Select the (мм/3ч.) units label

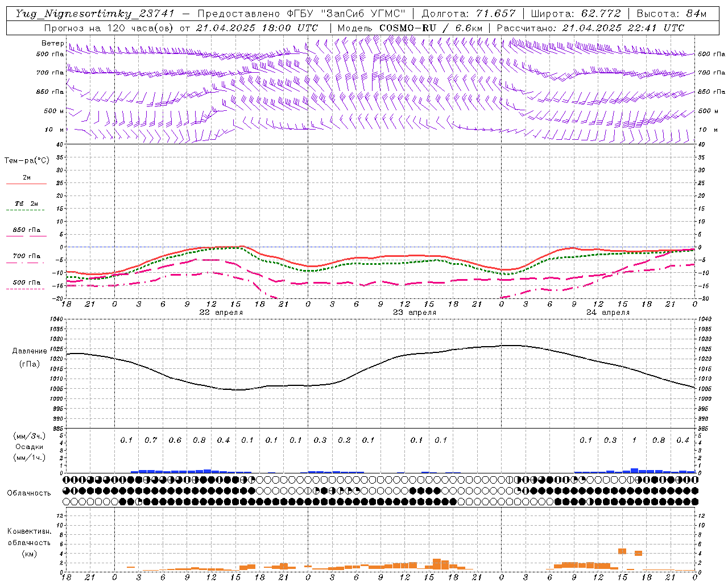(29, 436)
